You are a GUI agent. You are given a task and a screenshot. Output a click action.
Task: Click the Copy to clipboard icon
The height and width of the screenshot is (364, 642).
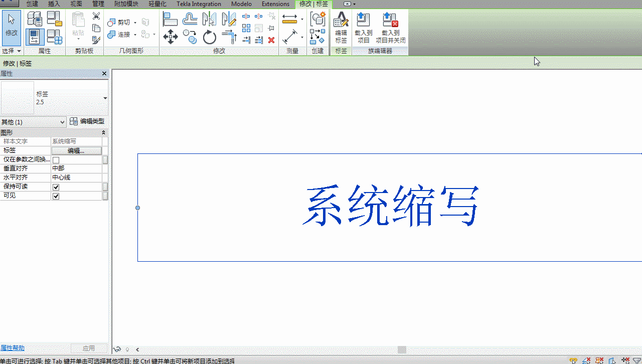pos(96,28)
